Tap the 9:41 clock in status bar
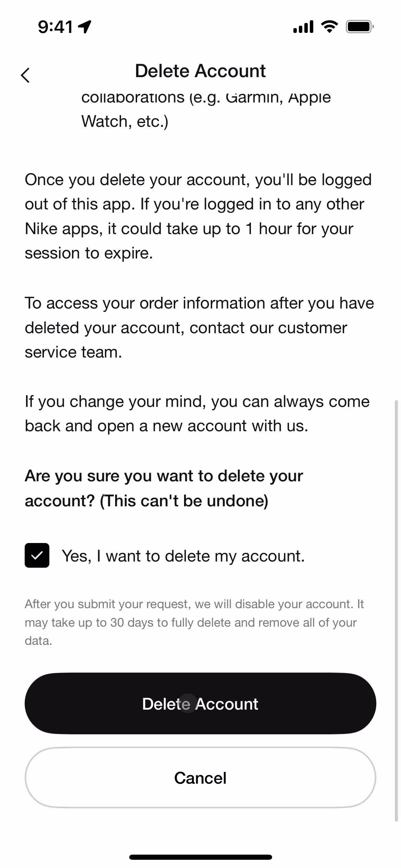This screenshot has width=401, height=868. (56, 27)
